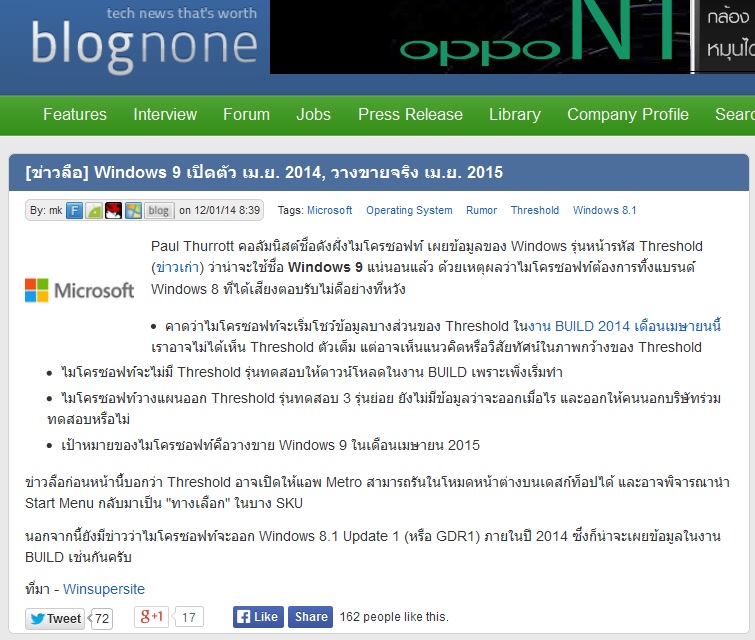
Task: Click the 'tech news that's worth' tagline
Action: (182, 13)
